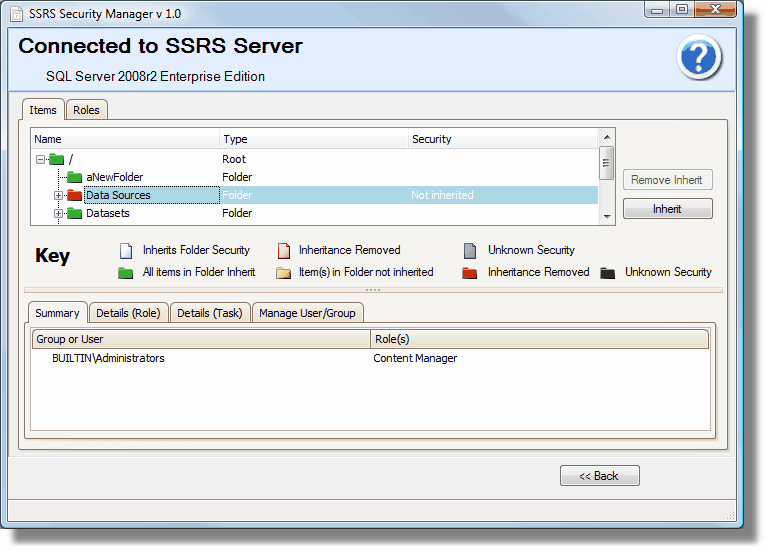Click the 'Not inherited' security cell
This screenshot has width=765, height=550.
coord(442,195)
